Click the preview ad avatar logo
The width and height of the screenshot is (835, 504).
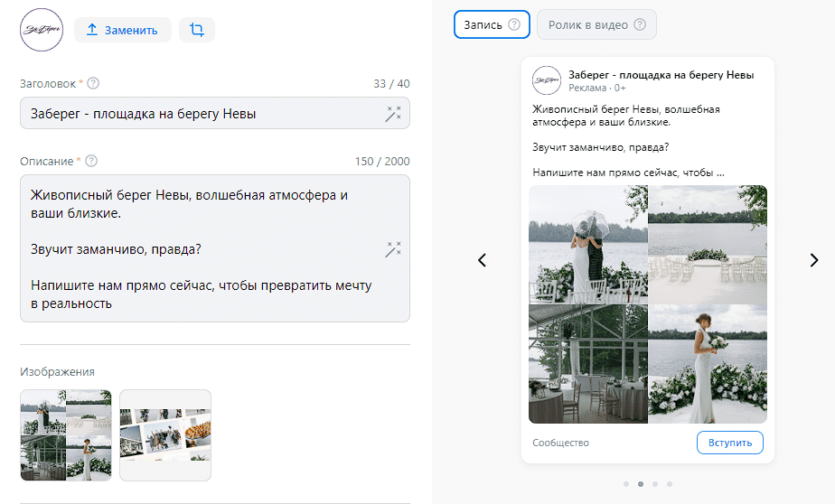coord(547,80)
